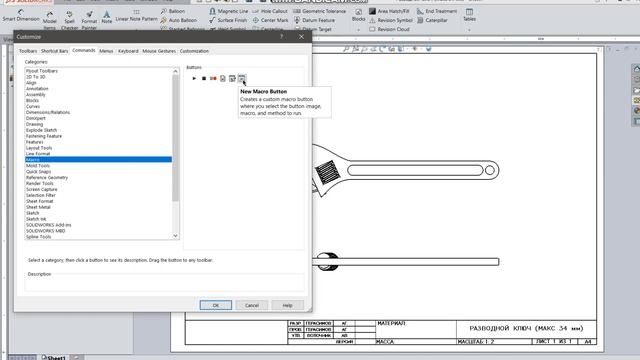Select the Note annotation tool
Screen dimensions: 640x360
(107, 17)
